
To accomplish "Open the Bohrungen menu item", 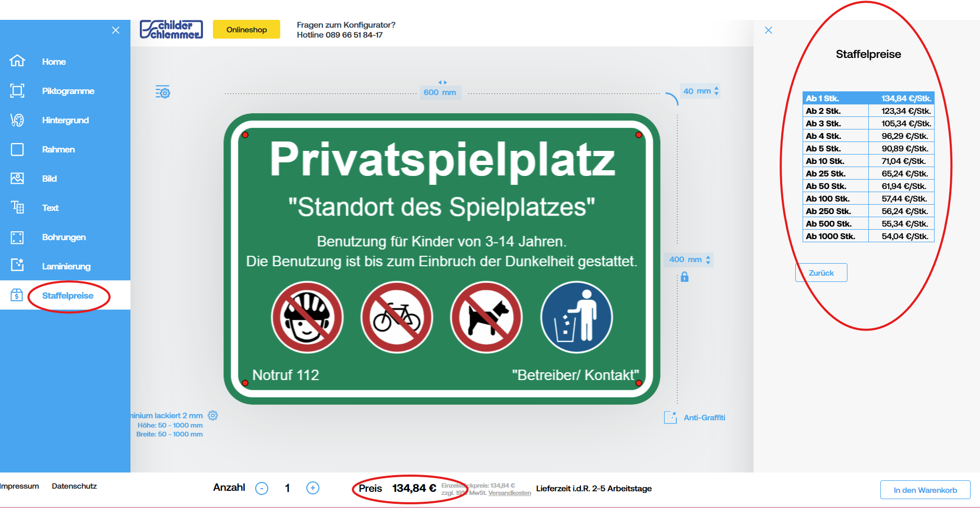I will [x=64, y=237].
